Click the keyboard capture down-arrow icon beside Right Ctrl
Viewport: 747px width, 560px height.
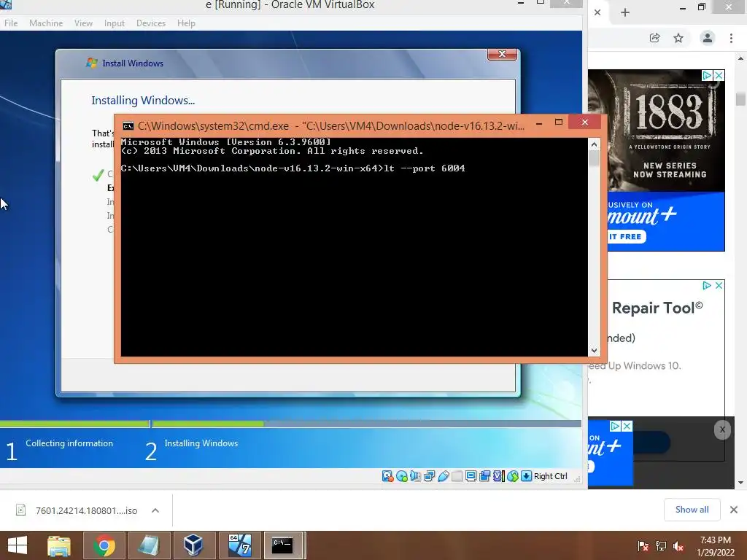526,476
